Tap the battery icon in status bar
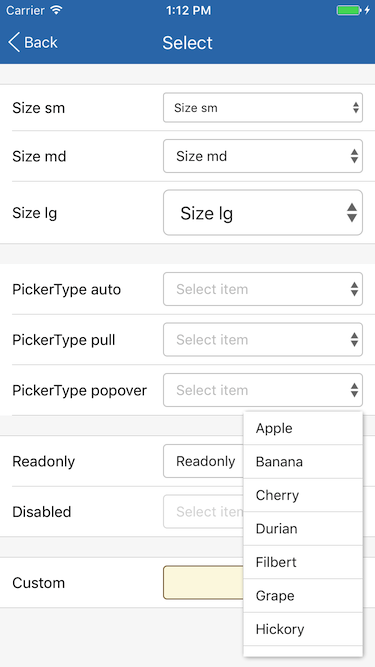 [x=349, y=10]
